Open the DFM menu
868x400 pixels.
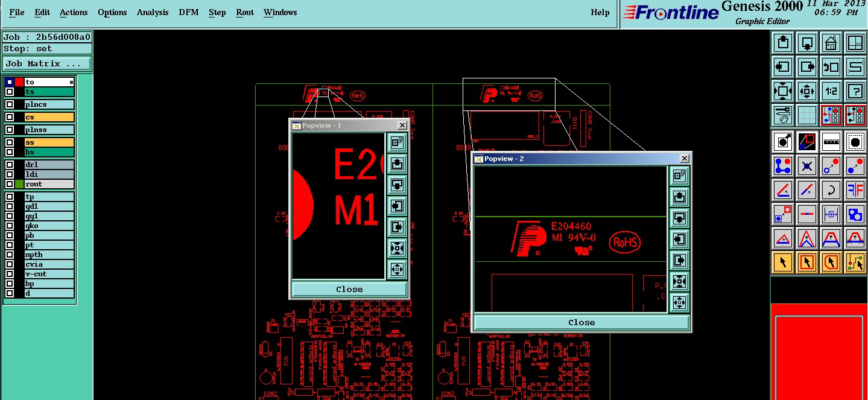click(189, 12)
